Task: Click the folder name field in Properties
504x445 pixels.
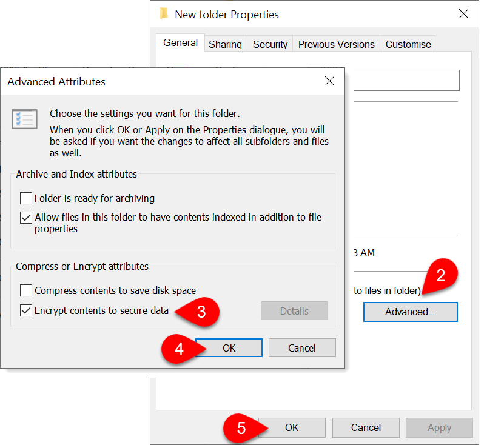Action: (x=406, y=80)
